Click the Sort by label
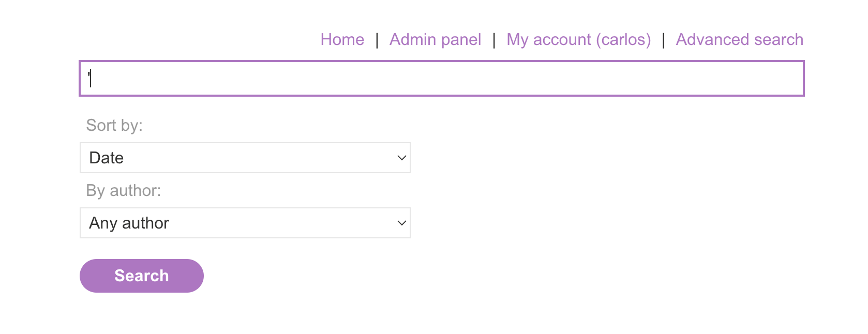The height and width of the screenshot is (334, 868). pyautogui.click(x=113, y=125)
